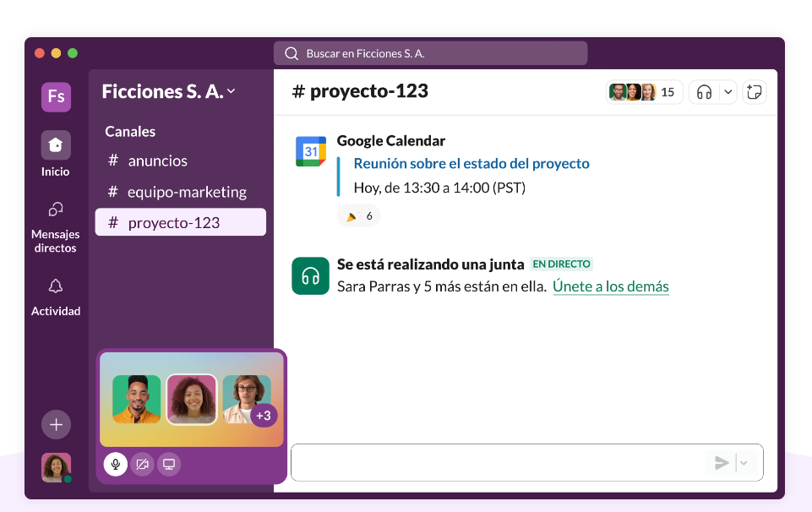The height and width of the screenshot is (512, 812).
Task: Toggle the camera in huddle controls
Action: click(143, 465)
